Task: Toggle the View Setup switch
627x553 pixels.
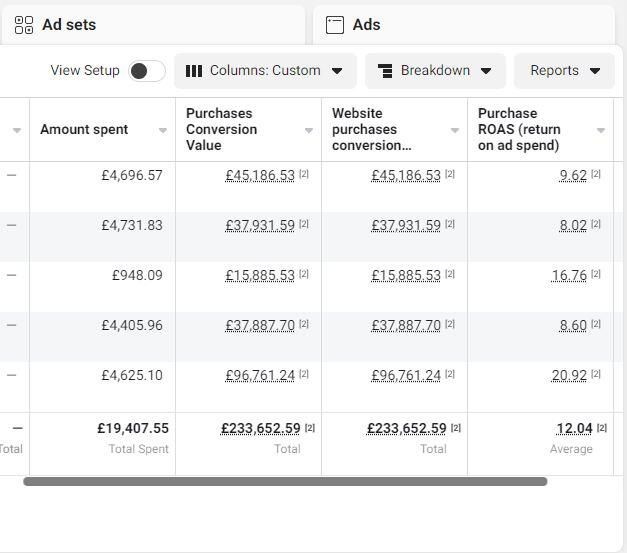Action: click(x=147, y=71)
